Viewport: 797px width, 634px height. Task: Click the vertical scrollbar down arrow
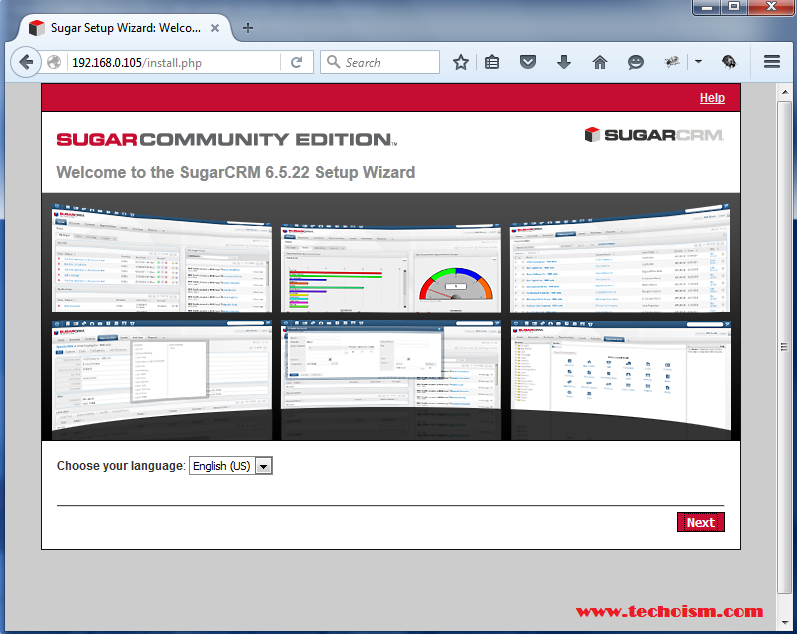pyautogui.click(x=785, y=622)
